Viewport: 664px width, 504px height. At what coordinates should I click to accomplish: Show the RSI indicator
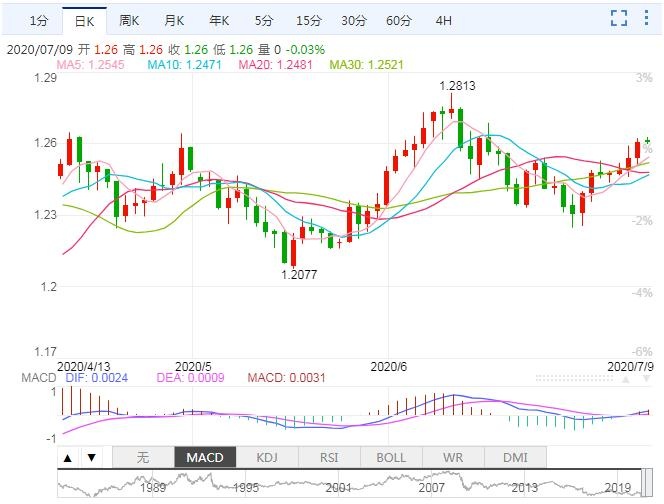[x=328, y=457]
